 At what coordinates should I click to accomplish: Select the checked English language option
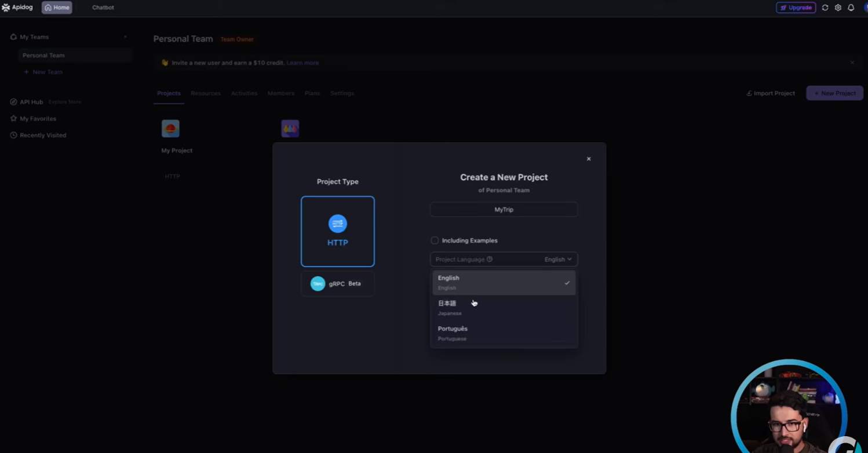503,283
